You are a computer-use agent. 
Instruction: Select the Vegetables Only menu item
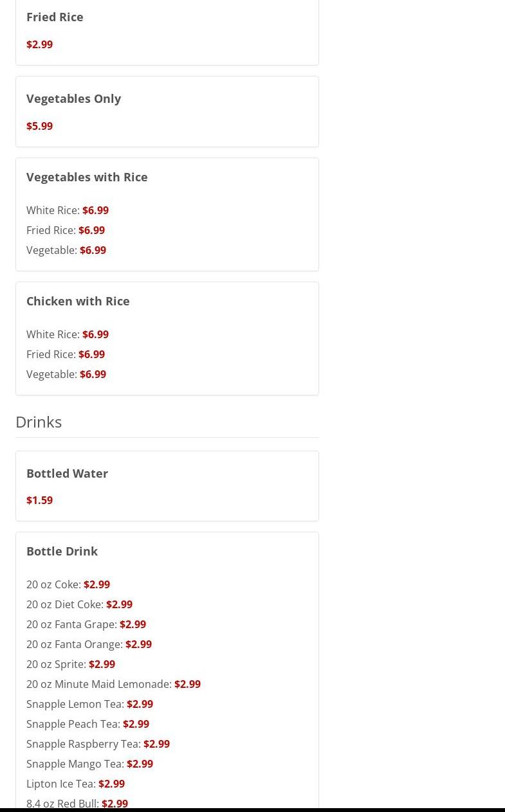click(x=73, y=98)
